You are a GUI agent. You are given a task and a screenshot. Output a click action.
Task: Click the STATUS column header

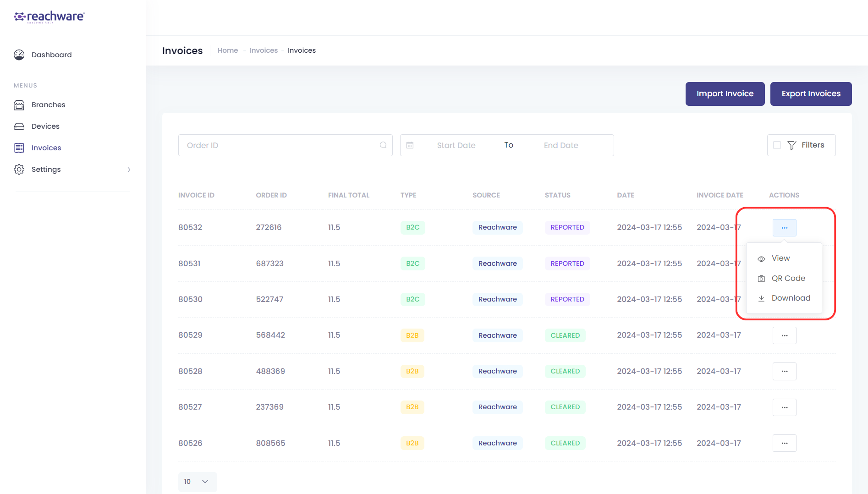click(558, 195)
